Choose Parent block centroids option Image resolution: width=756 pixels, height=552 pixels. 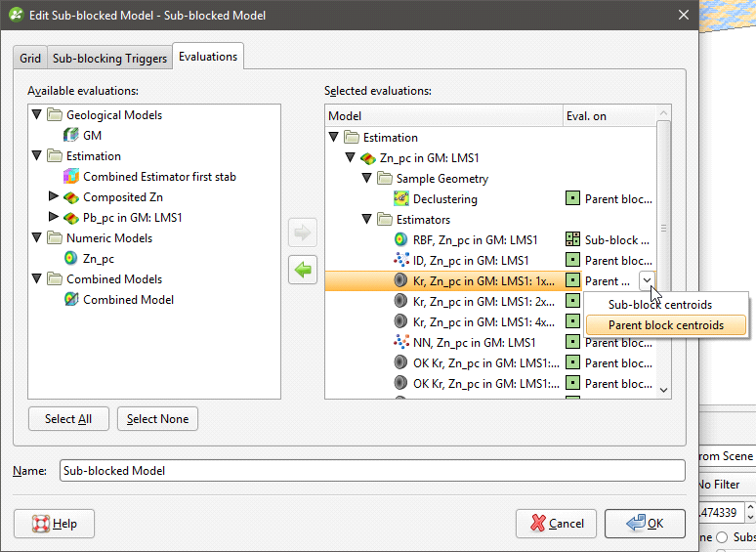pos(665,325)
